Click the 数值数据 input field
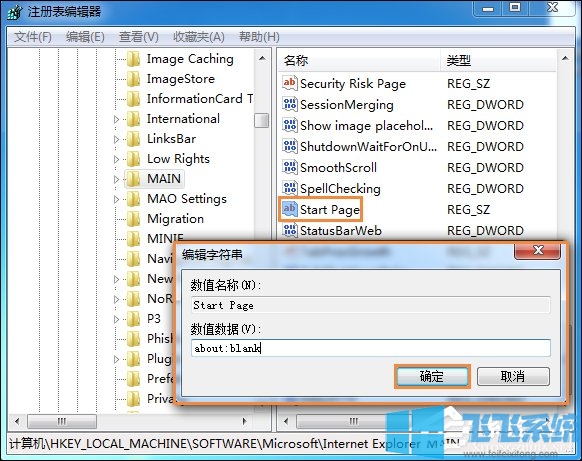The image size is (582, 461). (x=371, y=348)
